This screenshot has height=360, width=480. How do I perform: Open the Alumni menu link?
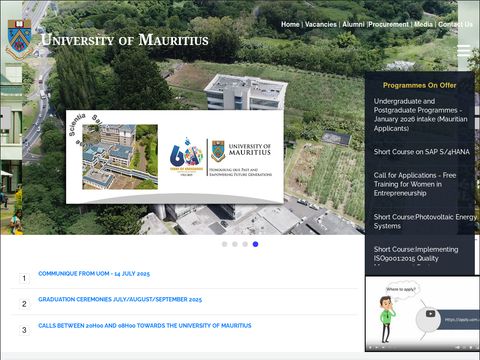point(353,24)
